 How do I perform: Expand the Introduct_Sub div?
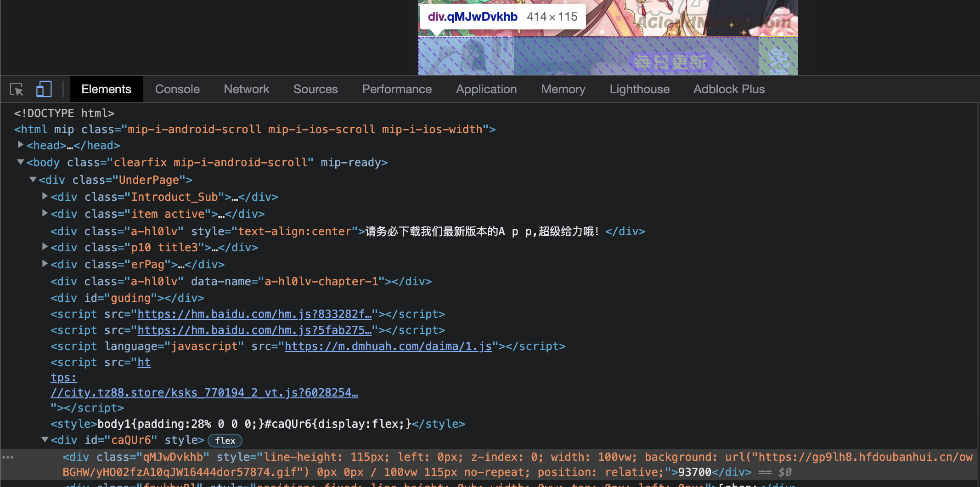45,196
